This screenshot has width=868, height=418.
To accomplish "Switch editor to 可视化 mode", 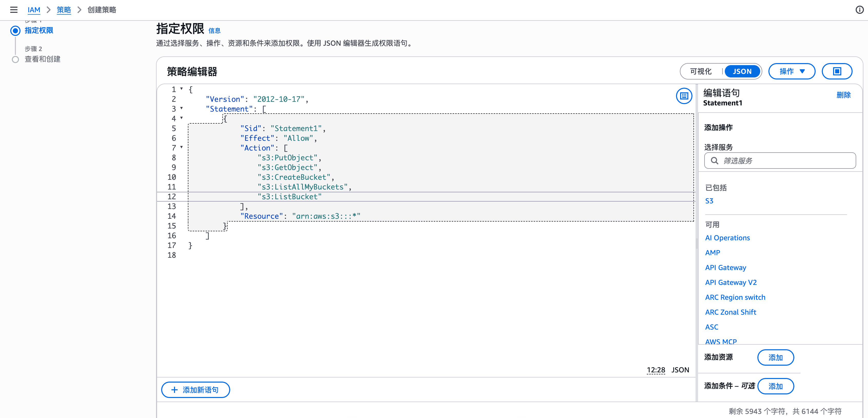I will 700,71.
